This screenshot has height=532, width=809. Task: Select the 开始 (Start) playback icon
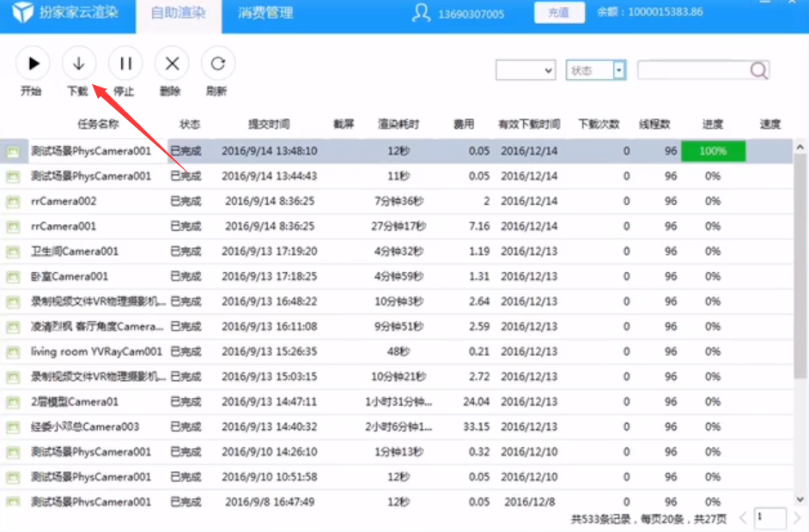32,63
